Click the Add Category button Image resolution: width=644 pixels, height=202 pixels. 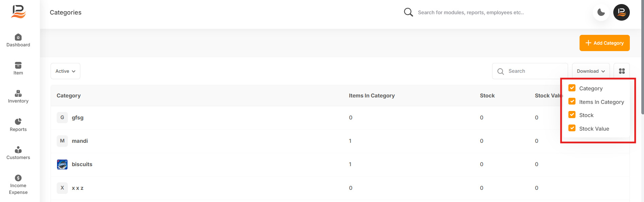click(605, 43)
